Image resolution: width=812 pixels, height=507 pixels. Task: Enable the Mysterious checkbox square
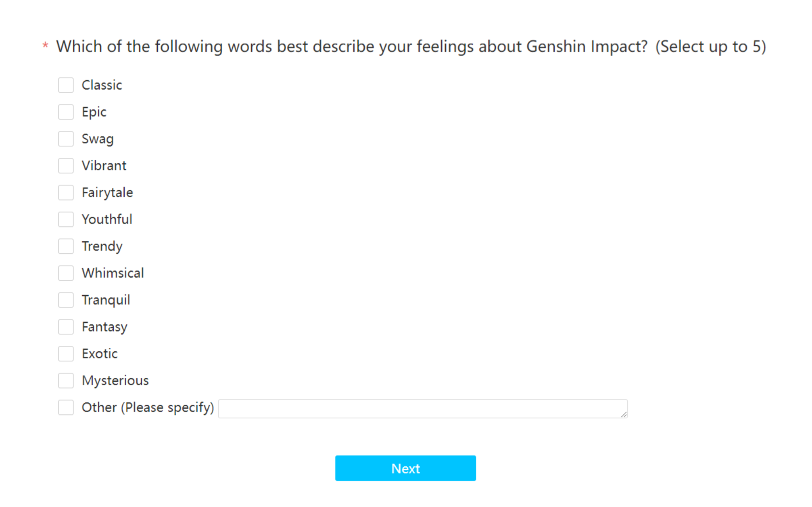coord(66,380)
